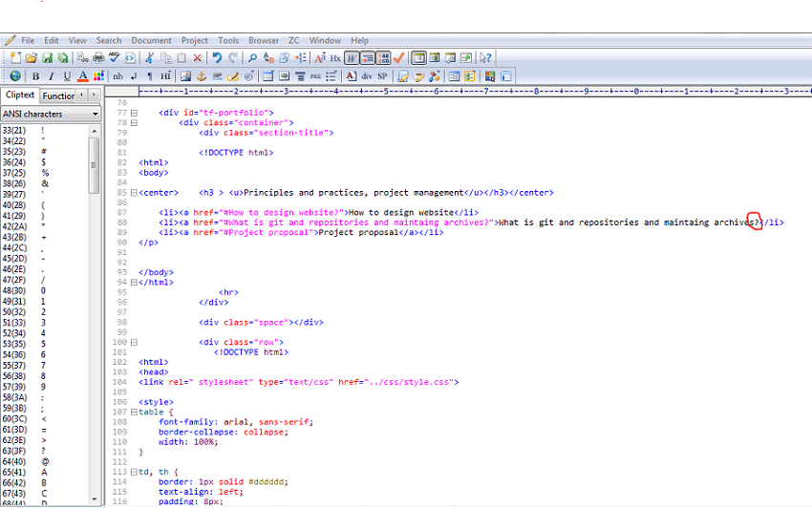Open the color palette grid icon
The width and height of the screenshot is (812, 508).
pyautogui.click(x=98, y=76)
